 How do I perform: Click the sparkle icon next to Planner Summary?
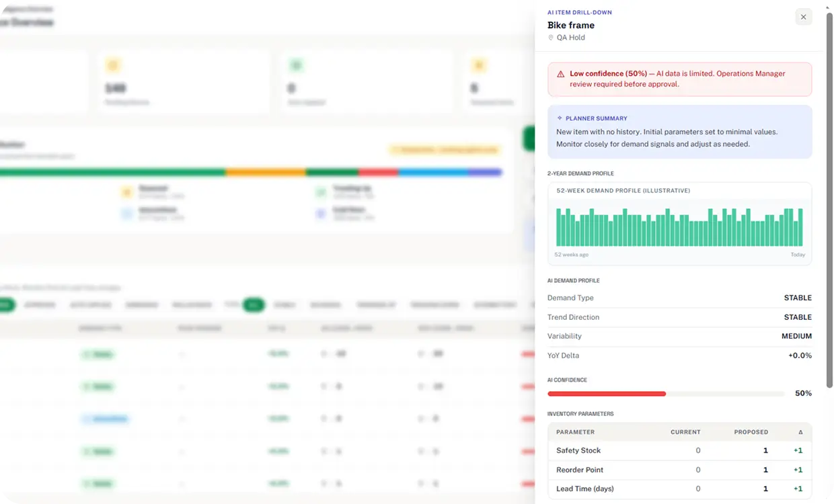pos(560,118)
